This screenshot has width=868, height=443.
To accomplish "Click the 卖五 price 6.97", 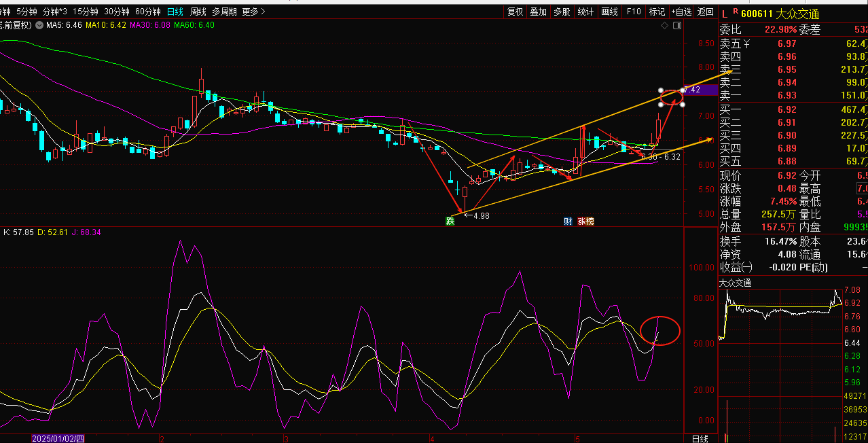I will click(786, 44).
